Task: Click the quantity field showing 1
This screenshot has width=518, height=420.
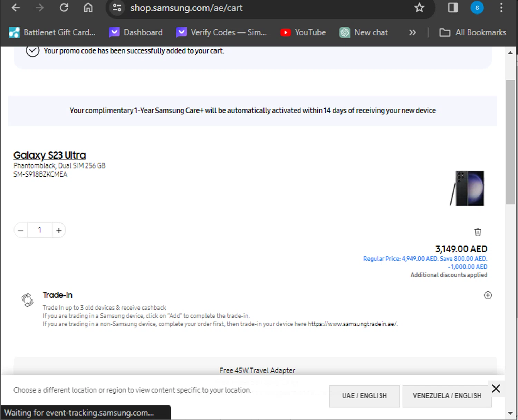Action: (x=40, y=230)
